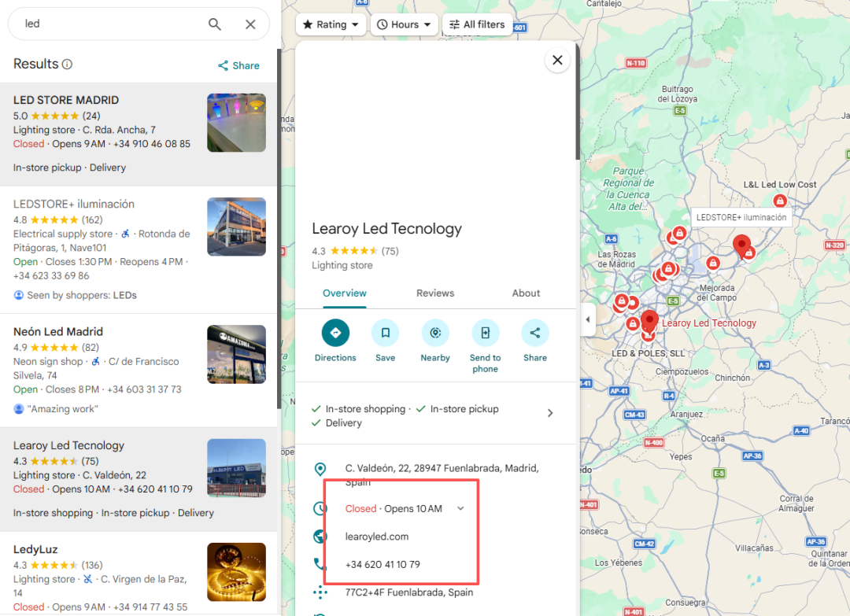Open Neón Led Madrid thumbnail photo
The height and width of the screenshot is (616, 850).
coord(236,354)
